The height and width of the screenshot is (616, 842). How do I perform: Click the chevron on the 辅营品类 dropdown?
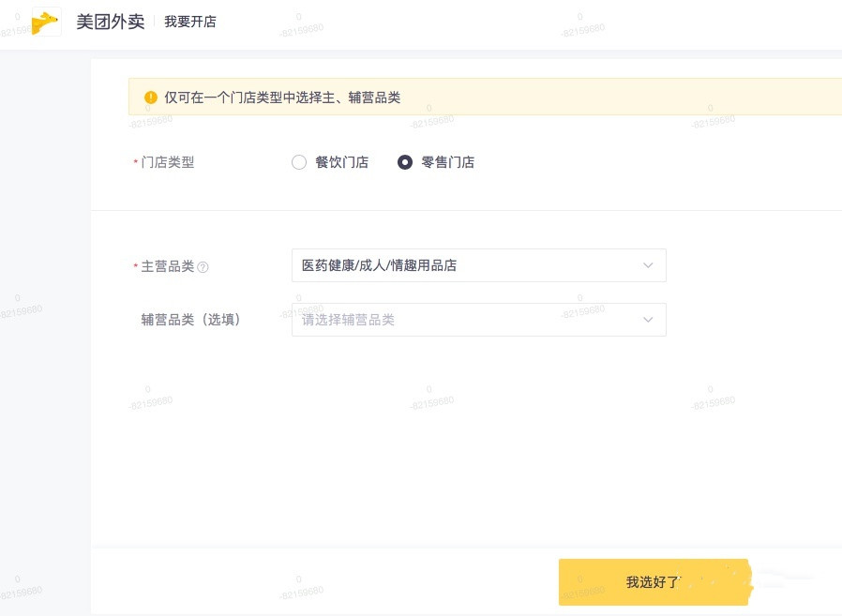click(648, 320)
